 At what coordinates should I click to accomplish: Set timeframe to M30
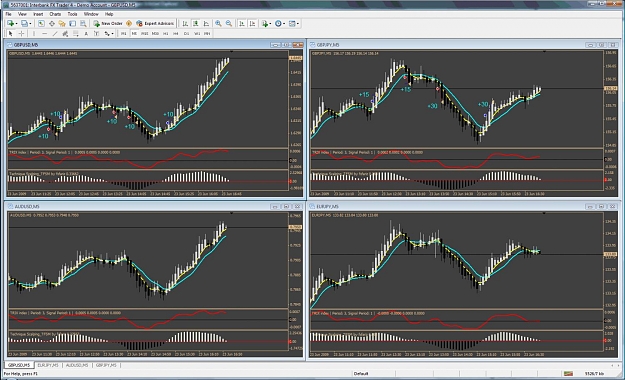click(155, 34)
